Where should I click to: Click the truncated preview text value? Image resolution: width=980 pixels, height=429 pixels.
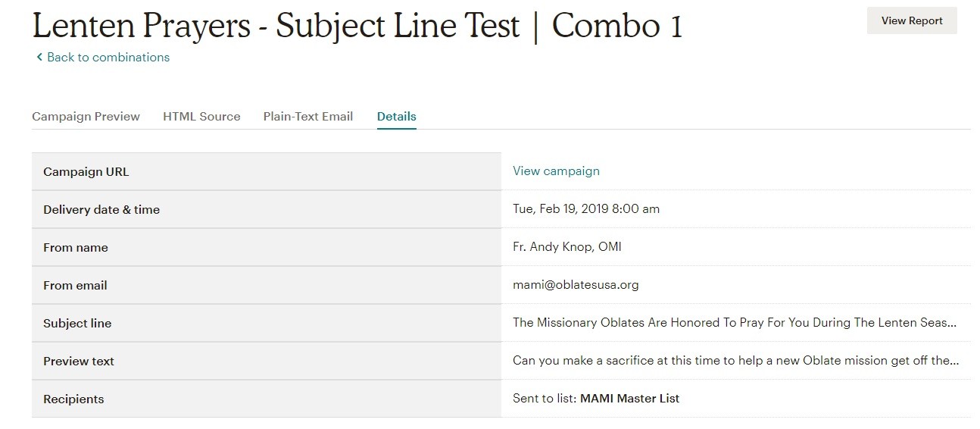tap(735, 361)
